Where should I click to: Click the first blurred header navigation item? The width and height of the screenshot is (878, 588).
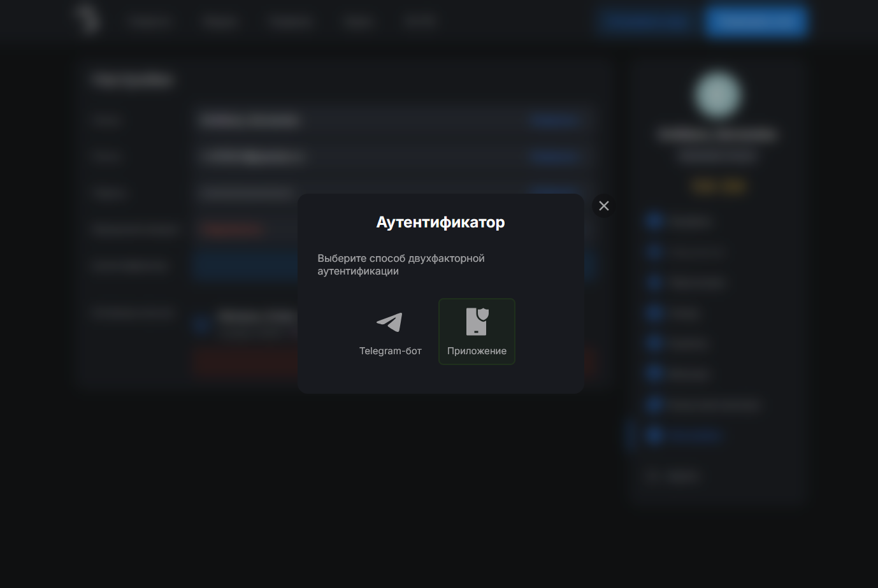[x=150, y=22]
